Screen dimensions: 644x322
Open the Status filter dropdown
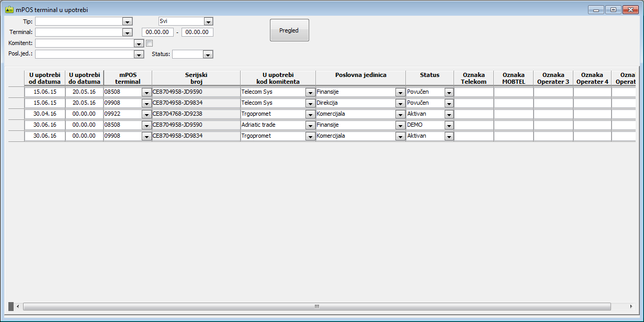click(208, 54)
